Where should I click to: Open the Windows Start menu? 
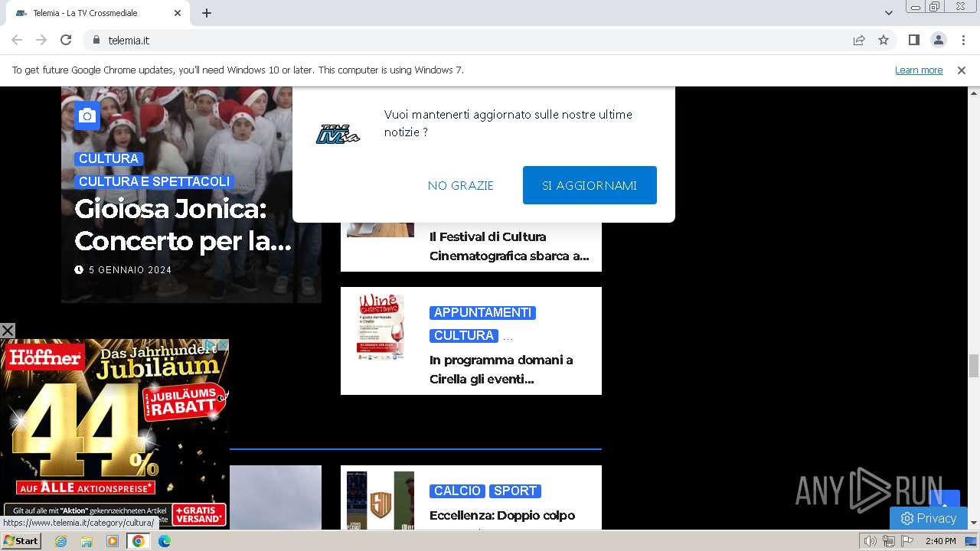(21, 541)
